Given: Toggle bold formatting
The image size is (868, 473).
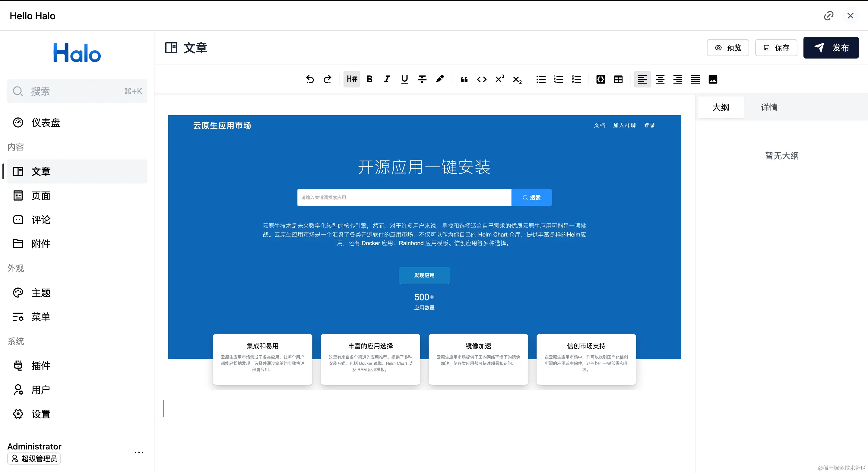Looking at the screenshot, I should pos(369,79).
